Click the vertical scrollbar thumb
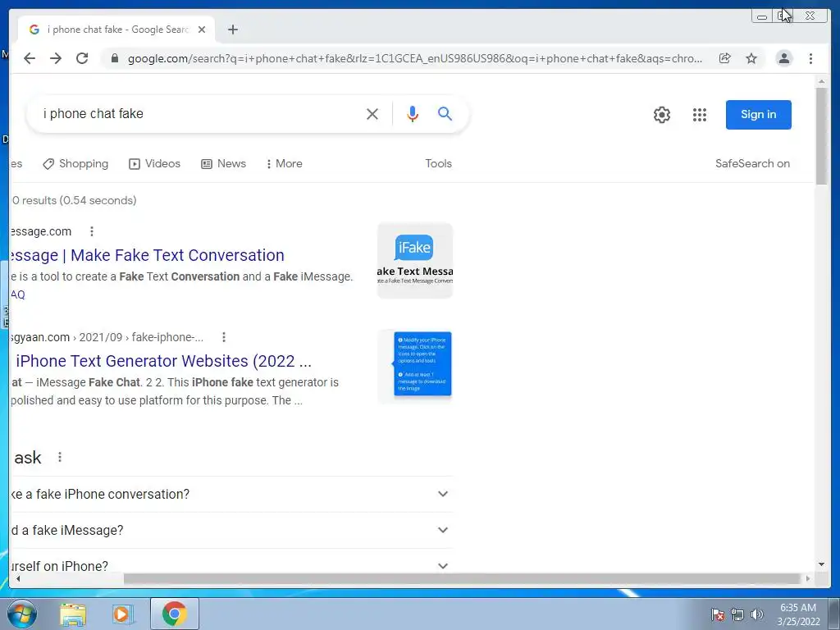 click(x=820, y=136)
